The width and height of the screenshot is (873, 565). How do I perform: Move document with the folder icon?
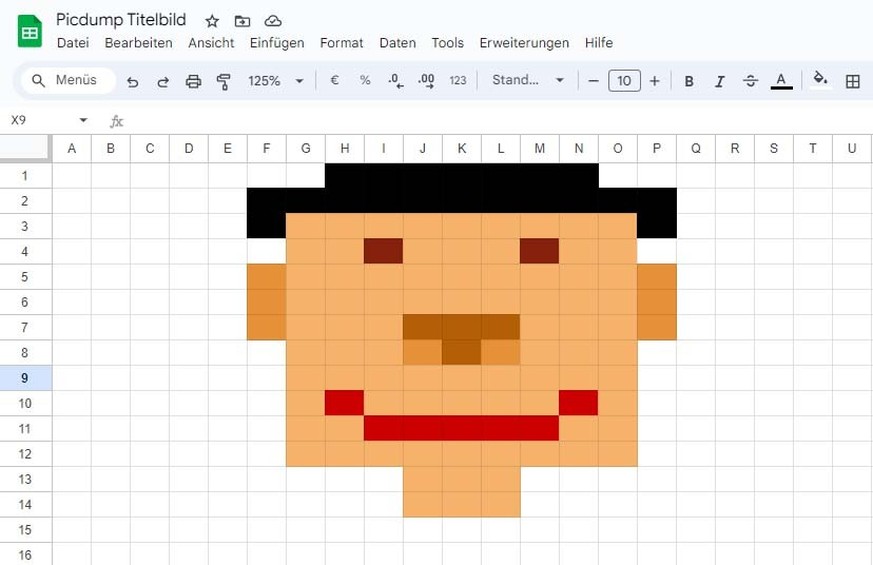click(x=242, y=21)
